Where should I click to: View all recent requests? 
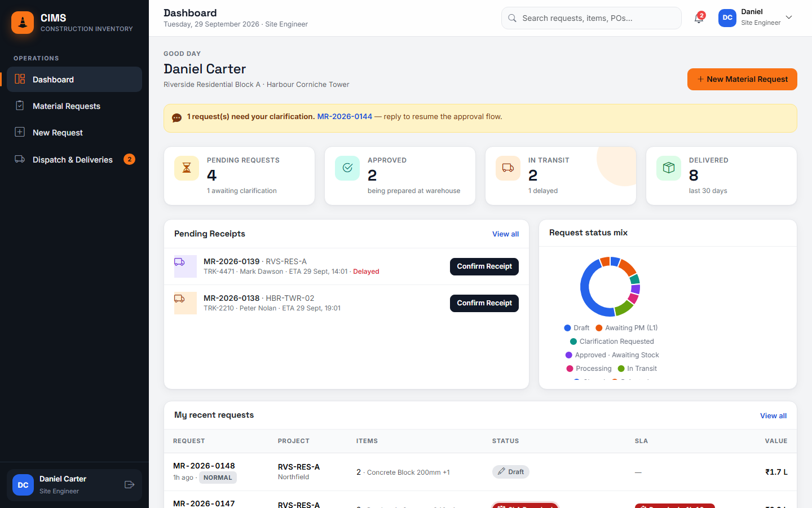[x=773, y=415]
